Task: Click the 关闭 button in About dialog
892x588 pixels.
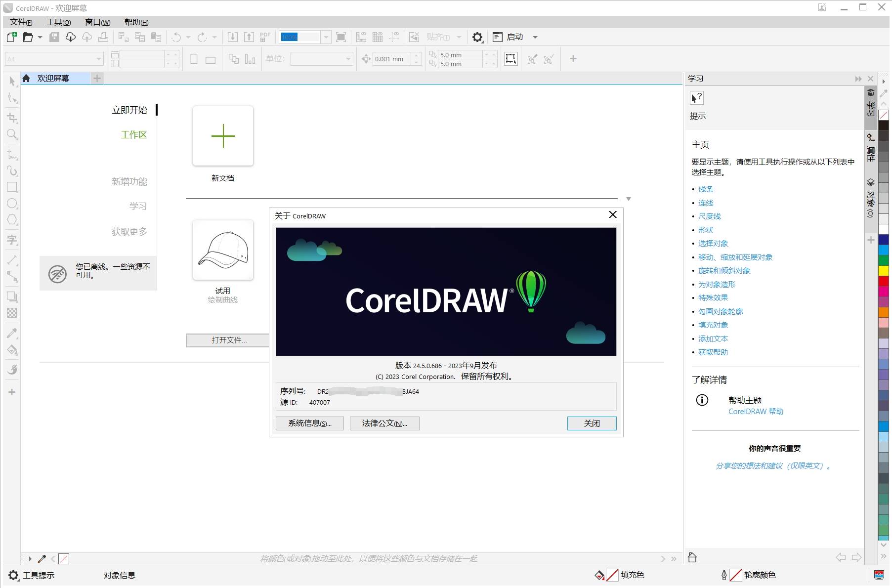Action: point(591,423)
